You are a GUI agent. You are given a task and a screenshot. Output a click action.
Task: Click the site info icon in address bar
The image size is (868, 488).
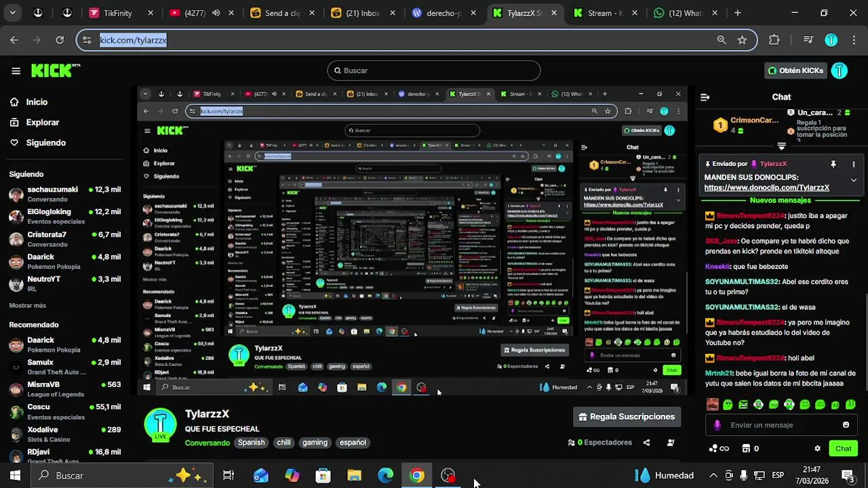(86, 40)
